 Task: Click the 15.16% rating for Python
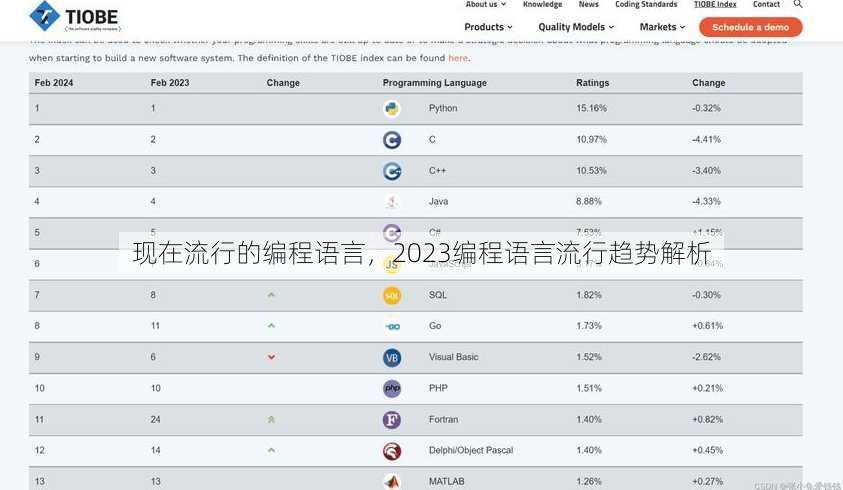click(591, 108)
